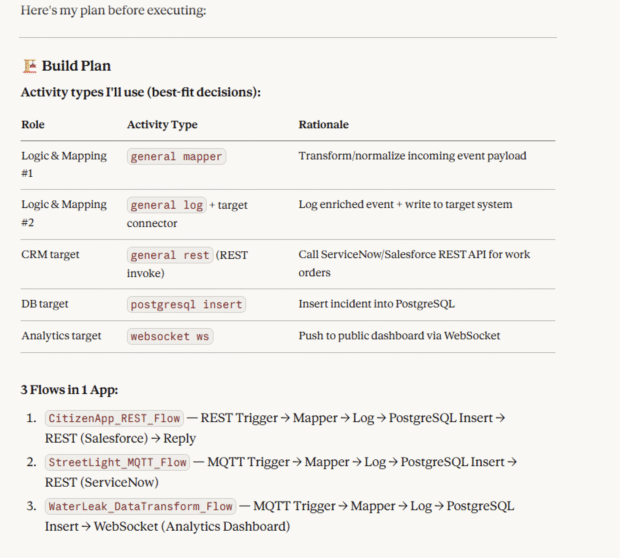620x558 pixels.
Task: Click the CitizenApp_REST_Flow code label
Action: coord(116,418)
